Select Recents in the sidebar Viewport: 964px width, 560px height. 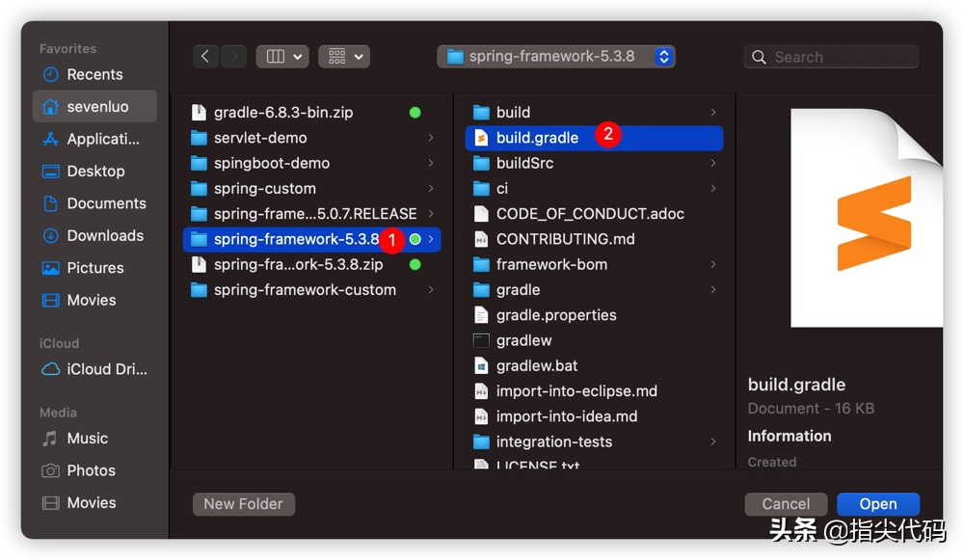pyautogui.click(x=94, y=74)
